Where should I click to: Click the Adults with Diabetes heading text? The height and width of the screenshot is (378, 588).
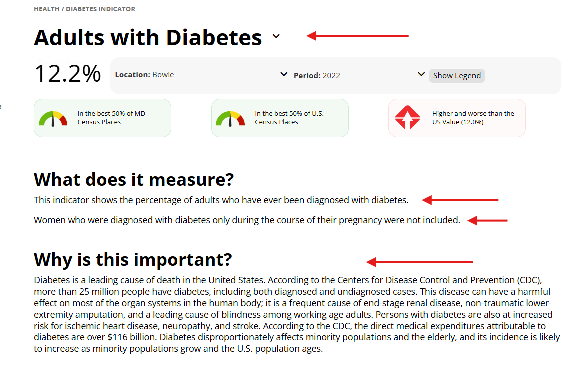(x=148, y=38)
